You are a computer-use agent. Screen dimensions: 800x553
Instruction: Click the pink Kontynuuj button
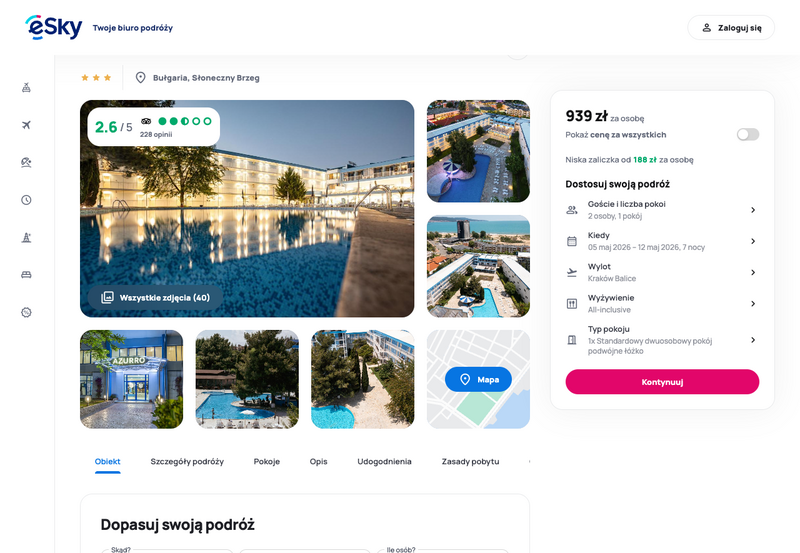tap(662, 382)
